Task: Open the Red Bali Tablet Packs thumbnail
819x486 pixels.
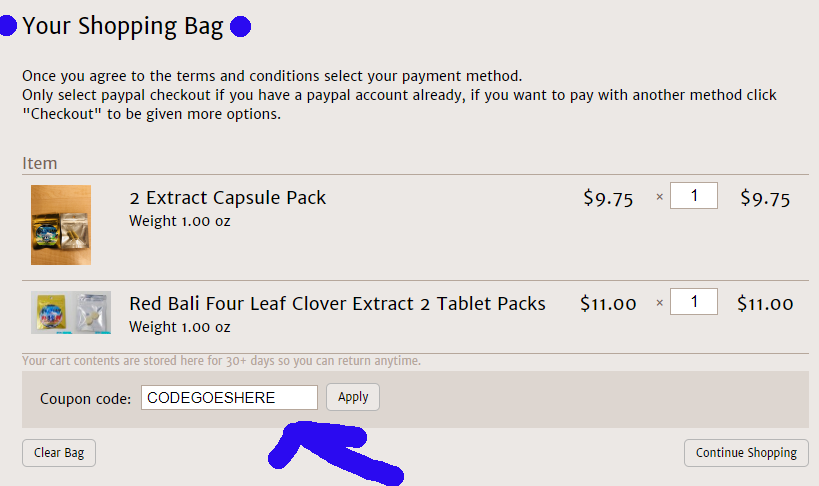Action: [x=71, y=312]
